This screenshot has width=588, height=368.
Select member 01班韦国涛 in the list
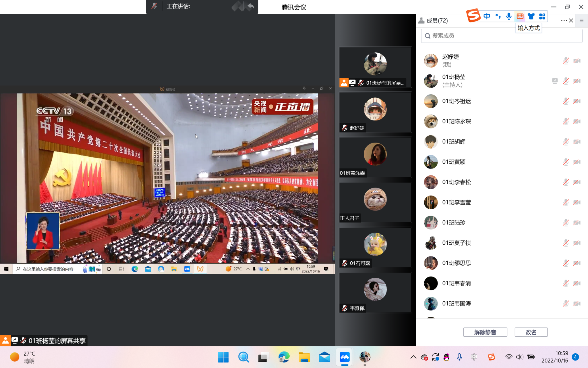(x=502, y=304)
